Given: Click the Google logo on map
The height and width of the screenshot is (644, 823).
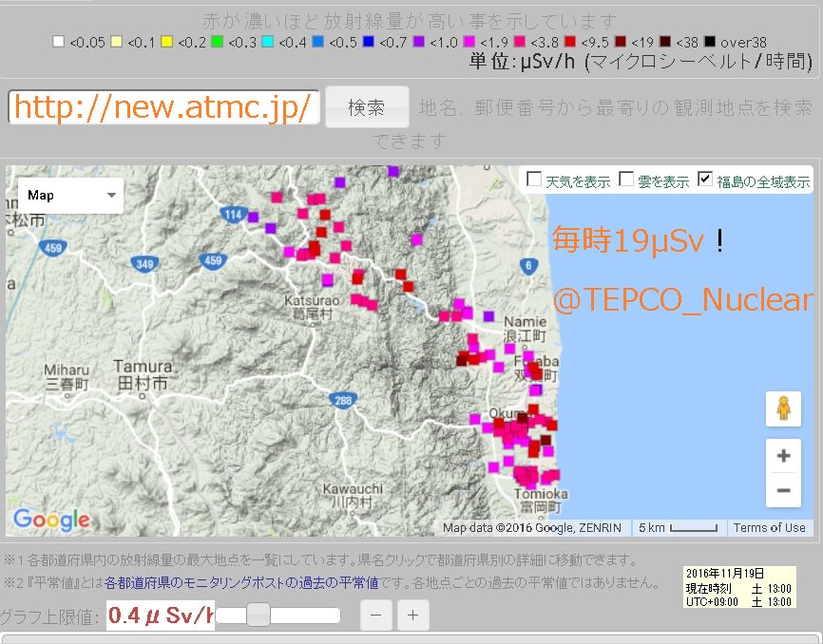Looking at the screenshot, I should click(x=51, y=520).
